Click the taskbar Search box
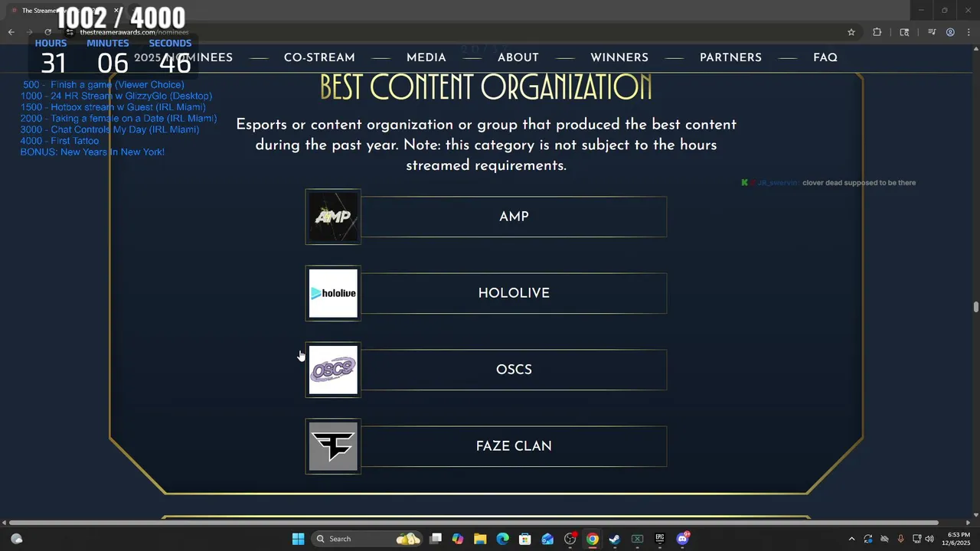Image resolution: width=980 pixels, height=551 pixels. [x=367, y=539]
